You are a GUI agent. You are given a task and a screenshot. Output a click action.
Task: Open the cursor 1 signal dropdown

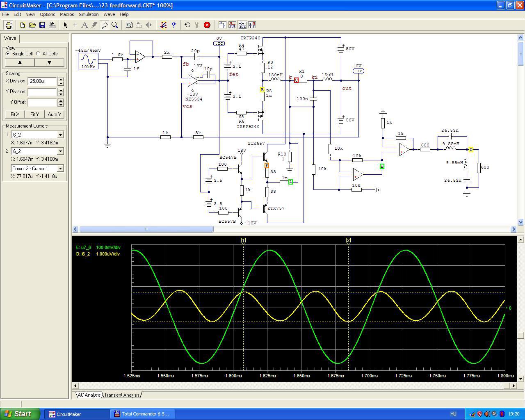(60, 135)
